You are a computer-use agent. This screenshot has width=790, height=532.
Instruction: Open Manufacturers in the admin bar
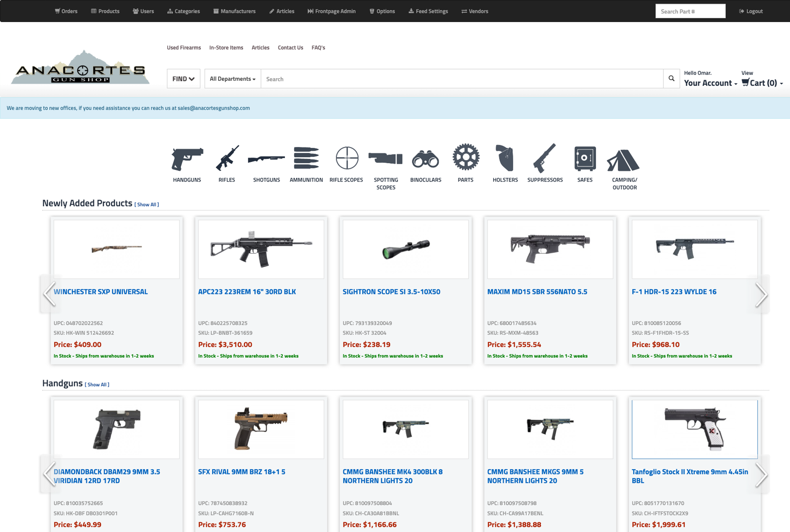pyautogui.click(x=234, y=11)
